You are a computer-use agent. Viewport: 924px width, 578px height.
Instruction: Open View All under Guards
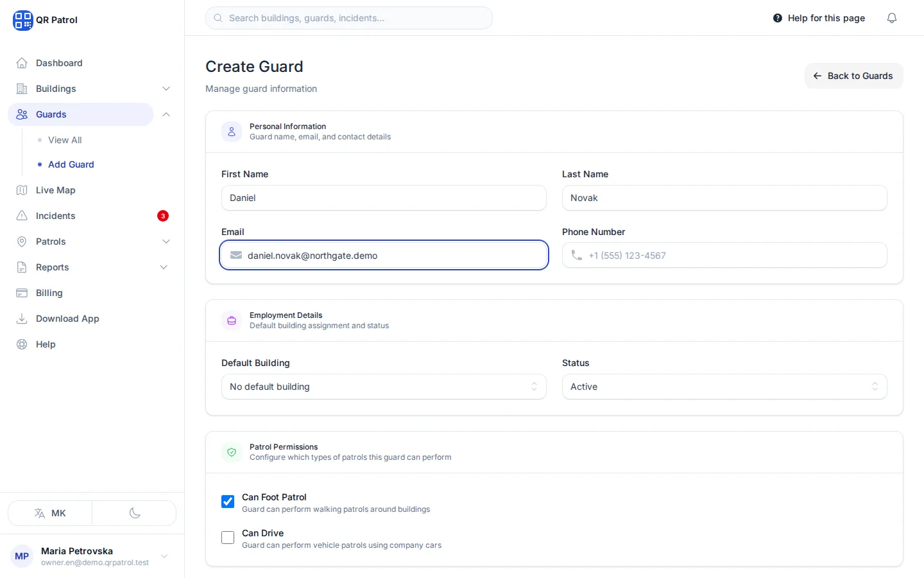[65, 140]
